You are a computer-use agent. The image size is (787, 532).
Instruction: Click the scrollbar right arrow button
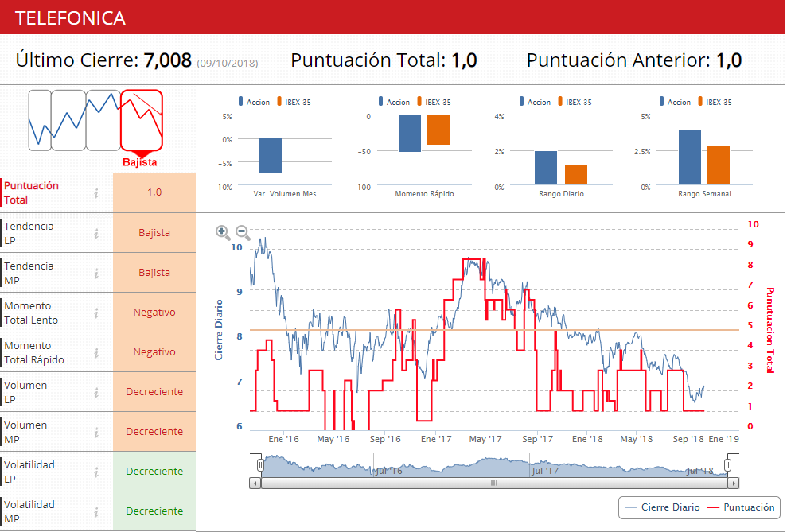click(734, 483)
